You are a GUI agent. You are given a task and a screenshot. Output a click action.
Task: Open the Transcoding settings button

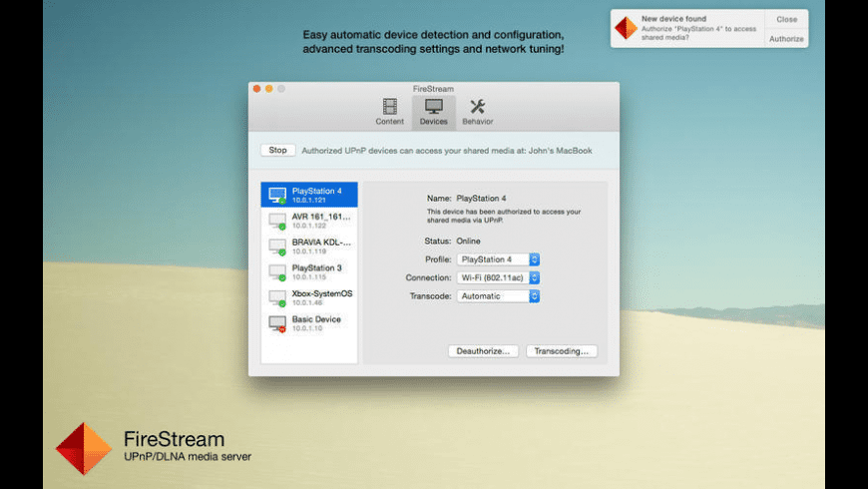562,351
